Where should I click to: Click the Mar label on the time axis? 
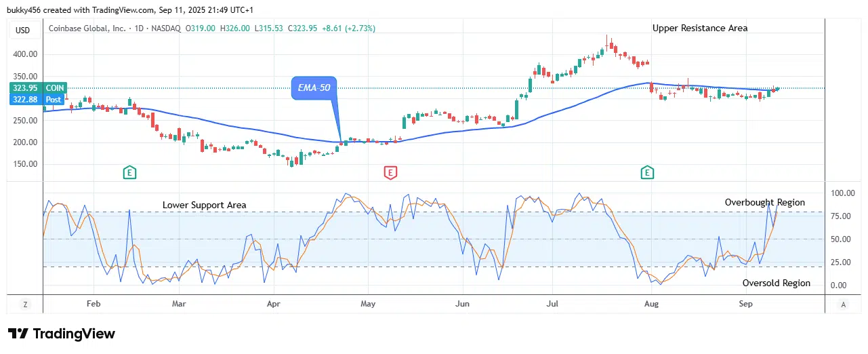pos(179,304)
